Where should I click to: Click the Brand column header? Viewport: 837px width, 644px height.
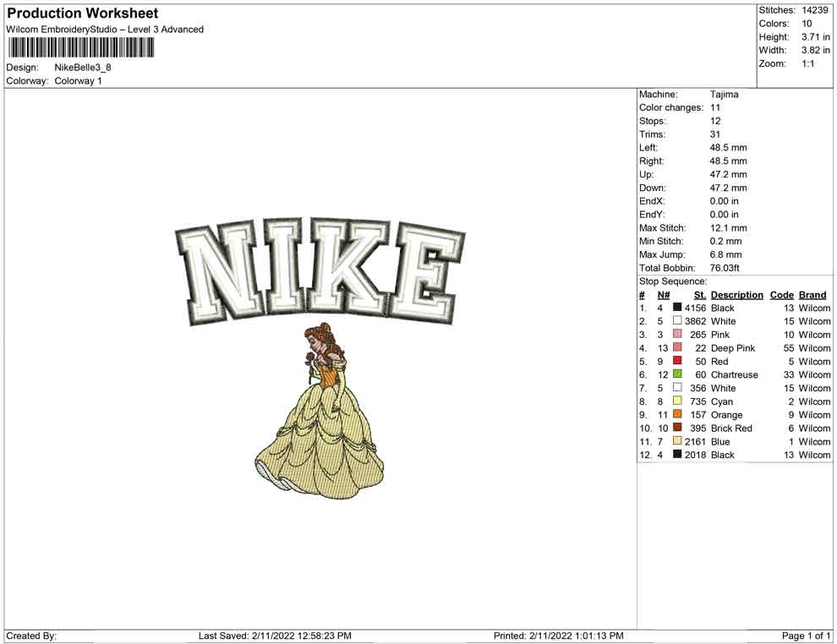[x=812, y=294]
